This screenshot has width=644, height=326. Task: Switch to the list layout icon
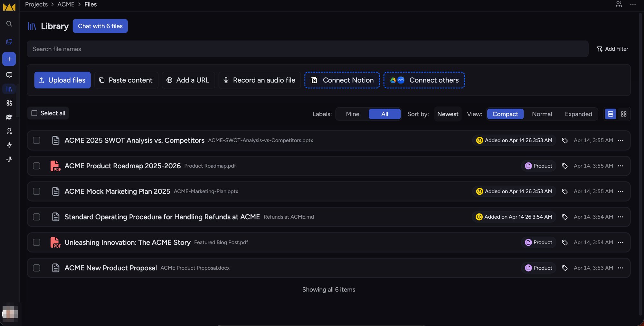click(x=611, y=114)
